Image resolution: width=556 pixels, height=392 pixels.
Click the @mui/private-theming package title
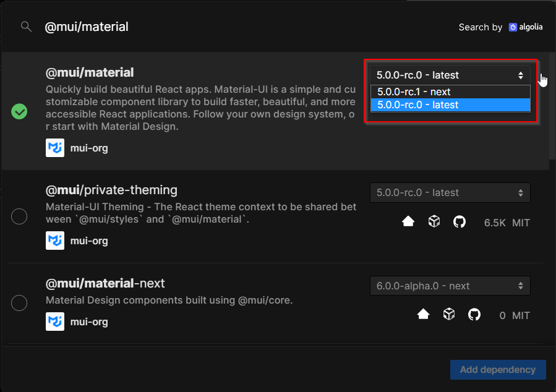coord(111,190)
